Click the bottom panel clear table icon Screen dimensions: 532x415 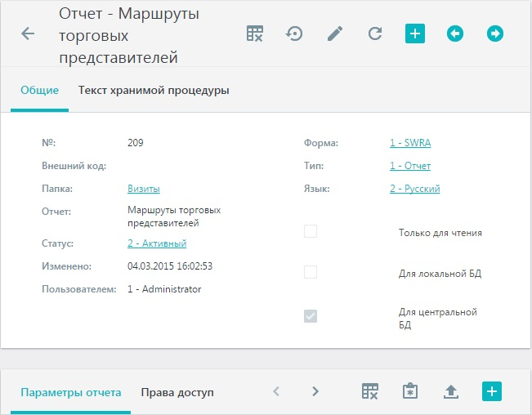(x=370, y=391)
